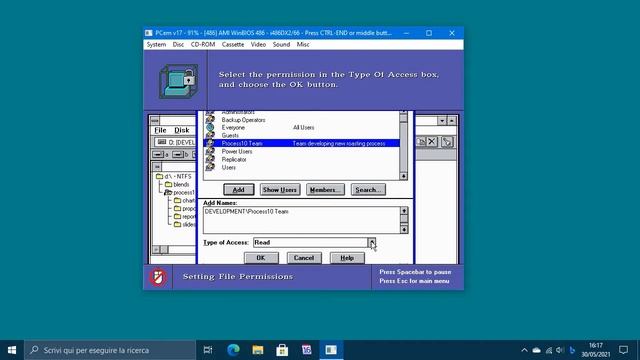Click File Manager maximize up-arrow button
The image size is (640, 360).
(452, 121)
